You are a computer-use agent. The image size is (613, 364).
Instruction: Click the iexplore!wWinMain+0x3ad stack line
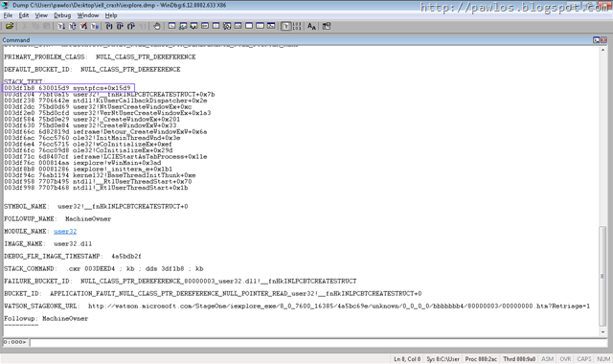(82, 163)
